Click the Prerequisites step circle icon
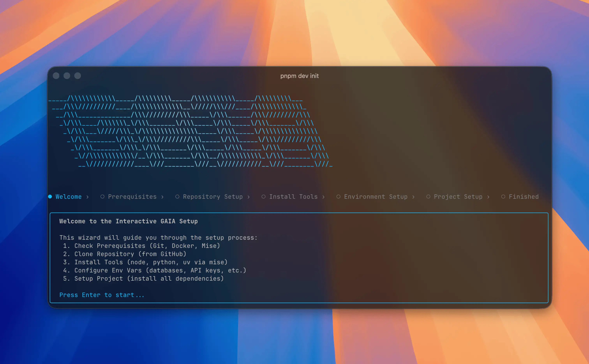The height and width of the screenshot is (364, 589). 103,197
